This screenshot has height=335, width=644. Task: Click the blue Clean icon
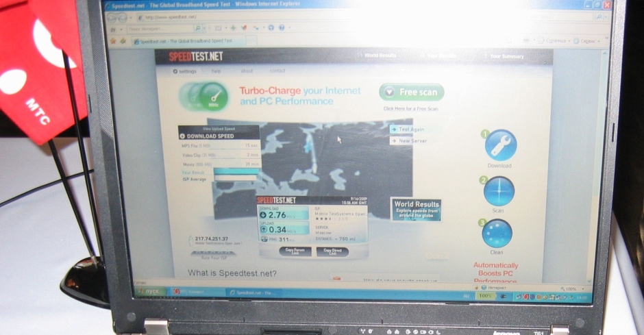(497, 234)
